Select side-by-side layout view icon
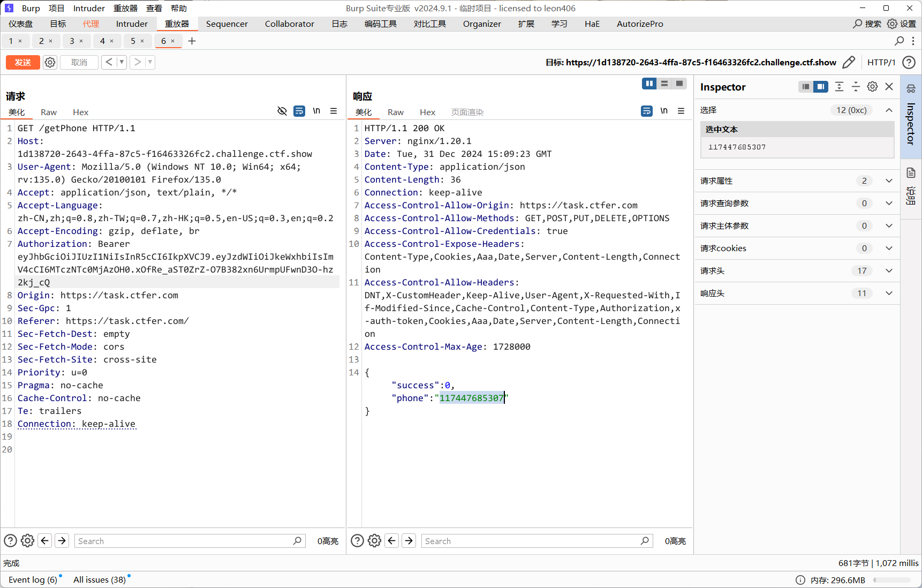This screenshot has width=922, height=588. [649, 84]
